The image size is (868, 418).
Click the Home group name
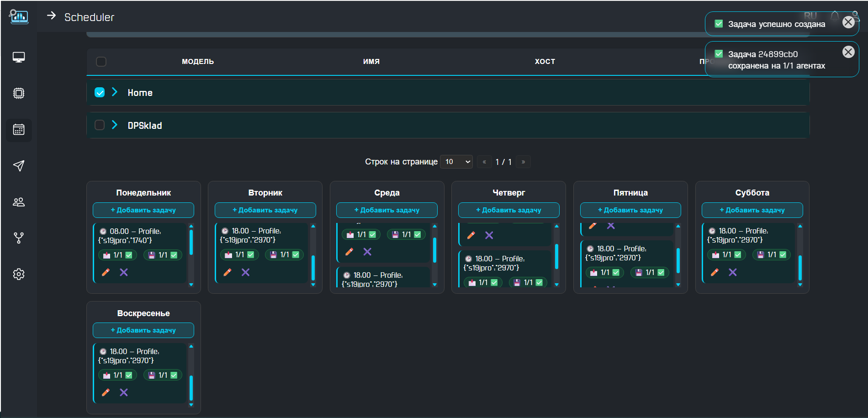click(140, 93)
